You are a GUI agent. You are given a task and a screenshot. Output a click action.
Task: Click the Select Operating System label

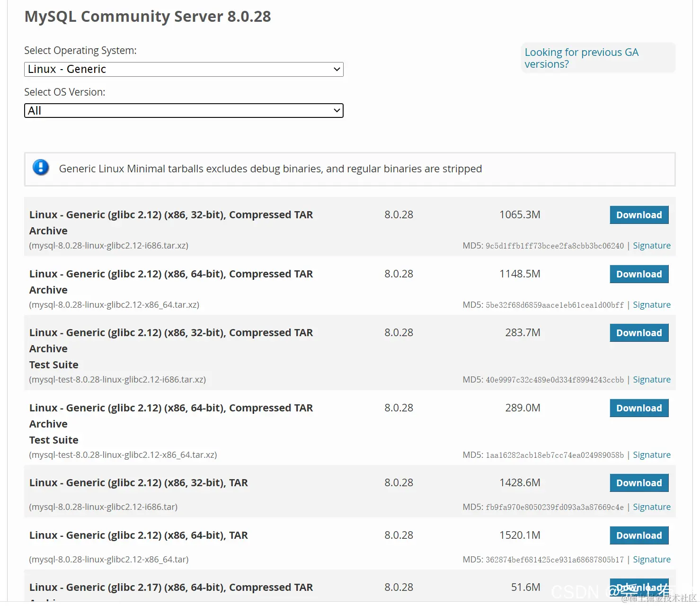click(80, 51)
